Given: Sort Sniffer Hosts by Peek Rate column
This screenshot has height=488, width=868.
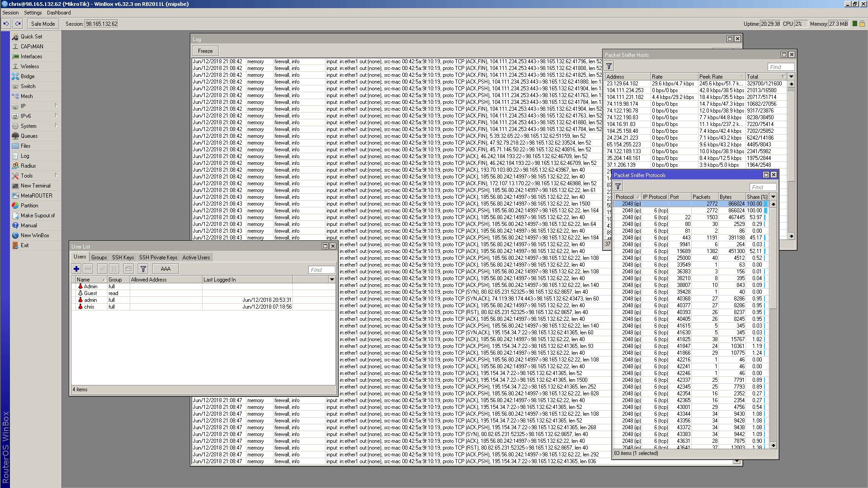Looking at the screenshot, I should [721, 77].
